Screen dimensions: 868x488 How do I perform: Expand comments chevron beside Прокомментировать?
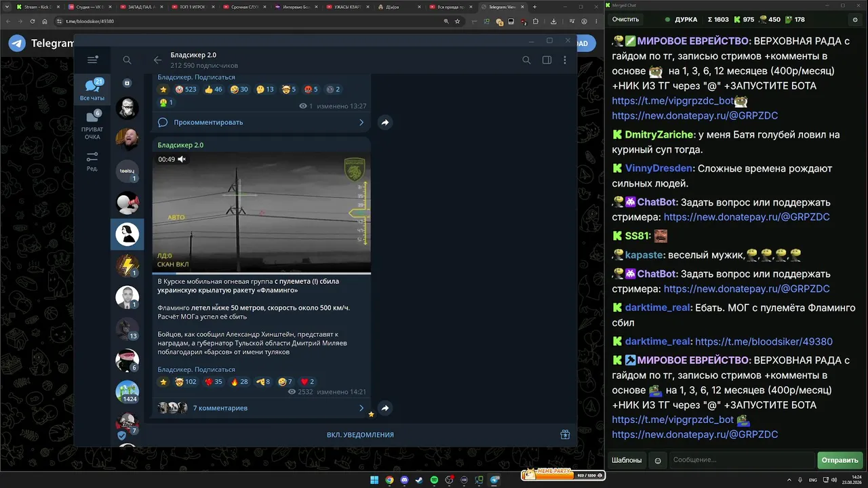(361, 123)
